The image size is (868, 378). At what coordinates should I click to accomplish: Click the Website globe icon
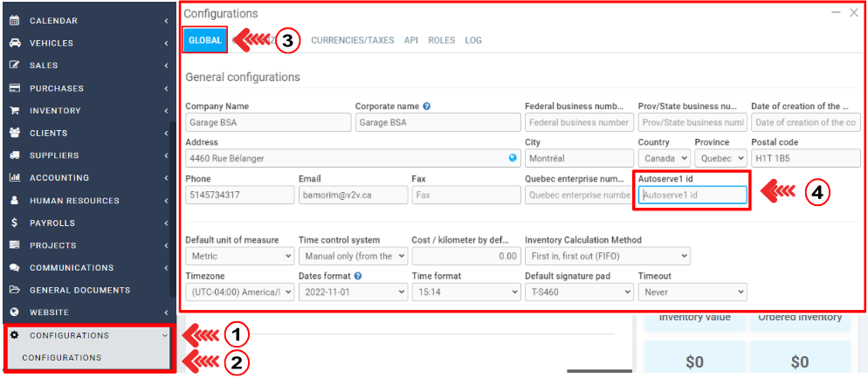point(14,313)
